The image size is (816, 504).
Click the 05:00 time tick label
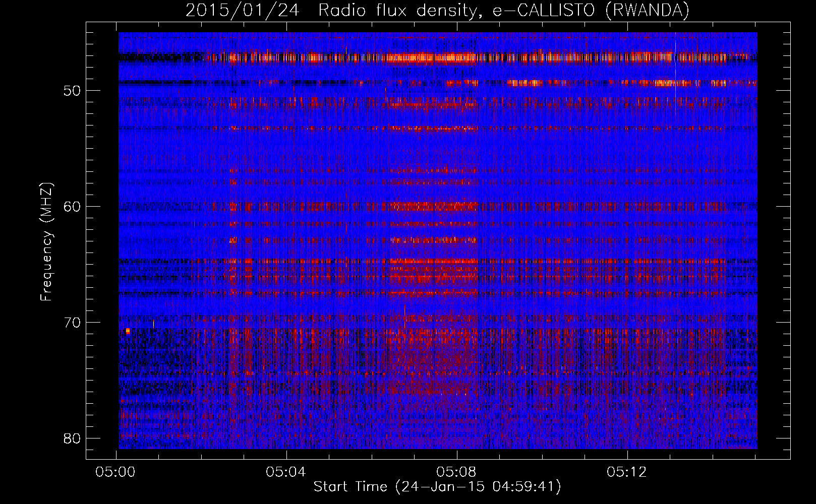pos(115,472)
